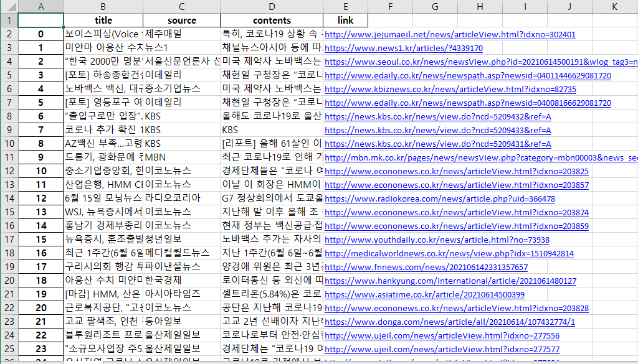This screenshot has height=364, width=638.
Task: Select row 20 header
Action: tap(9, 281)
